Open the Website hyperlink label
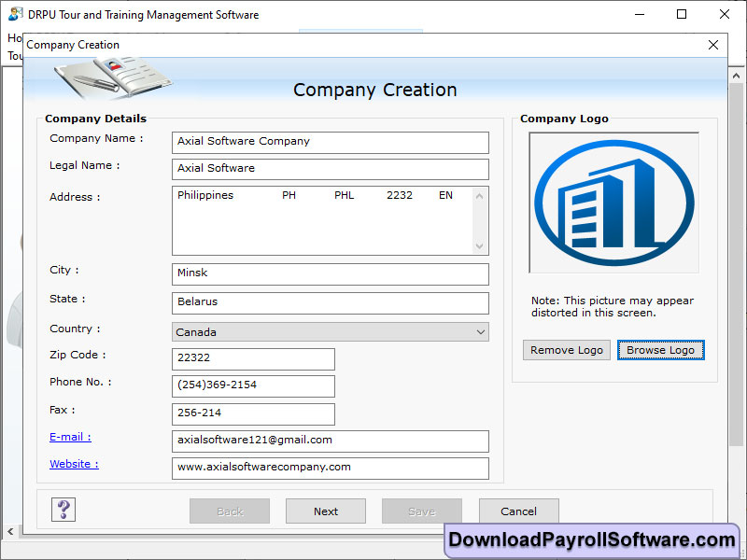The image size is (747, 560). [x=74, y=464]
